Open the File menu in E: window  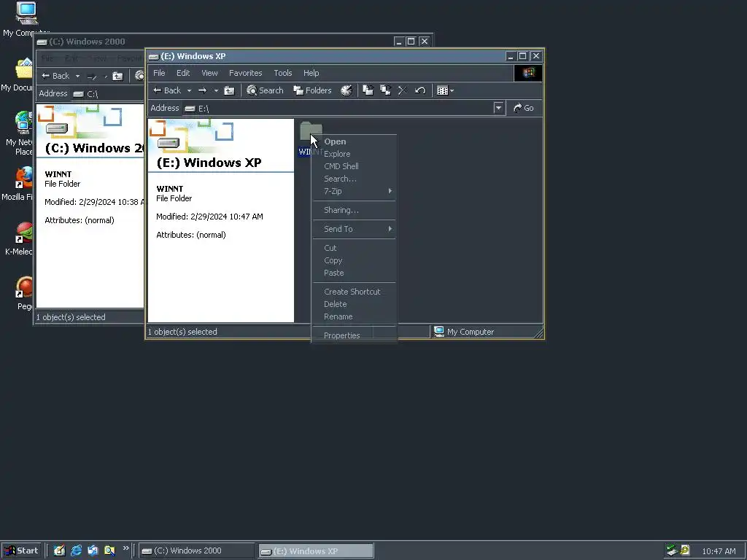159,73
